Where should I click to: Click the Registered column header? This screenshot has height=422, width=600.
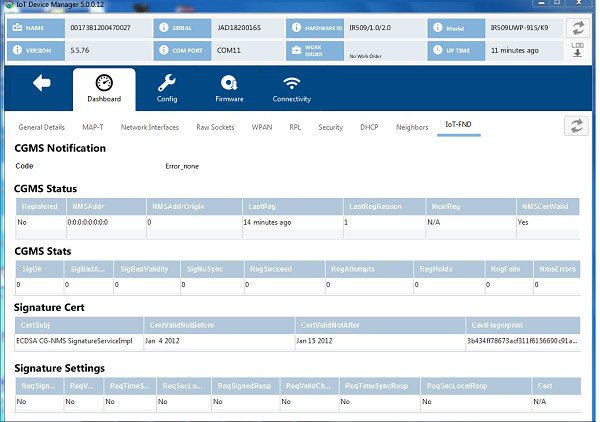pyautogui.click(x=41, y=207)
